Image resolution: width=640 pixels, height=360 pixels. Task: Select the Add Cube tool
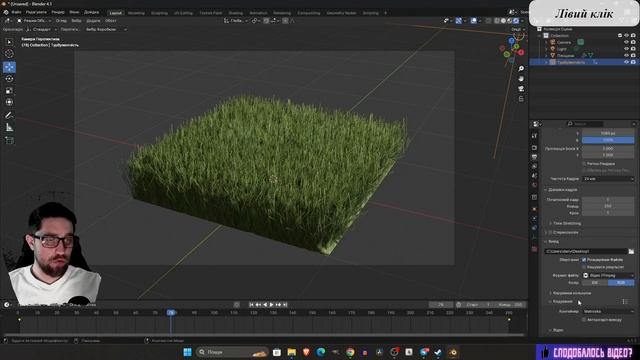[x=9, y=140]
